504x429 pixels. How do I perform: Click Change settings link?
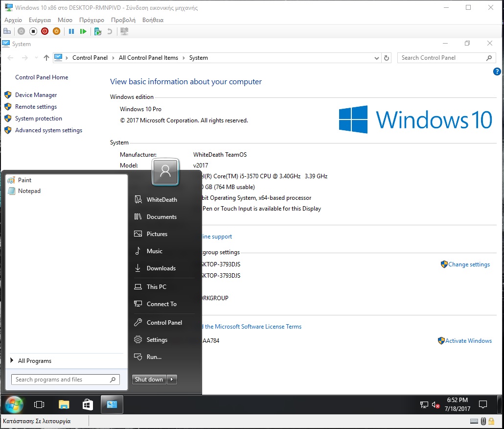click(469, 264)
